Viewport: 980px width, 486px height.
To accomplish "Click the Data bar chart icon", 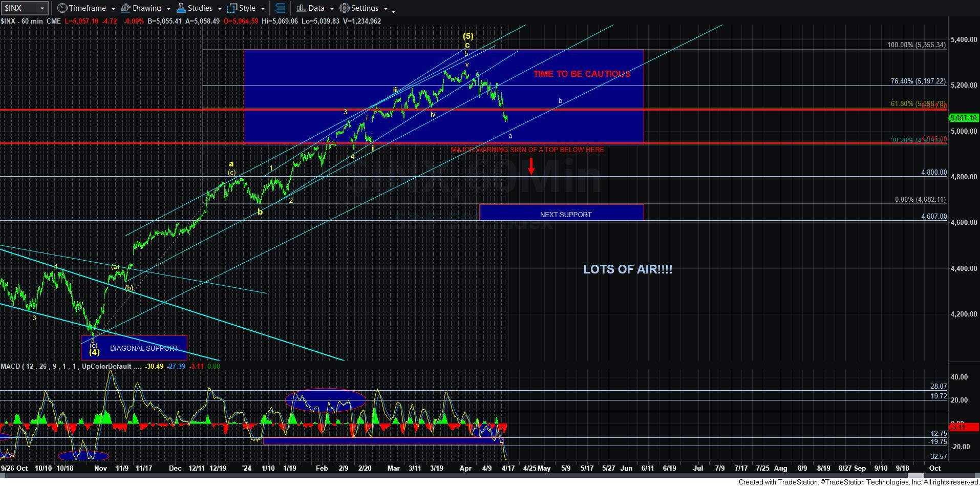I will (x=301, y=8).
